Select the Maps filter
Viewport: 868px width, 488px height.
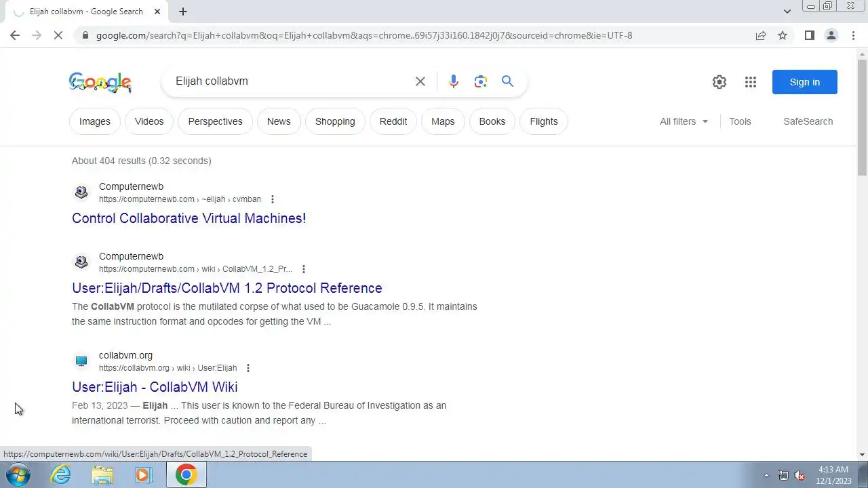[443, 121]
